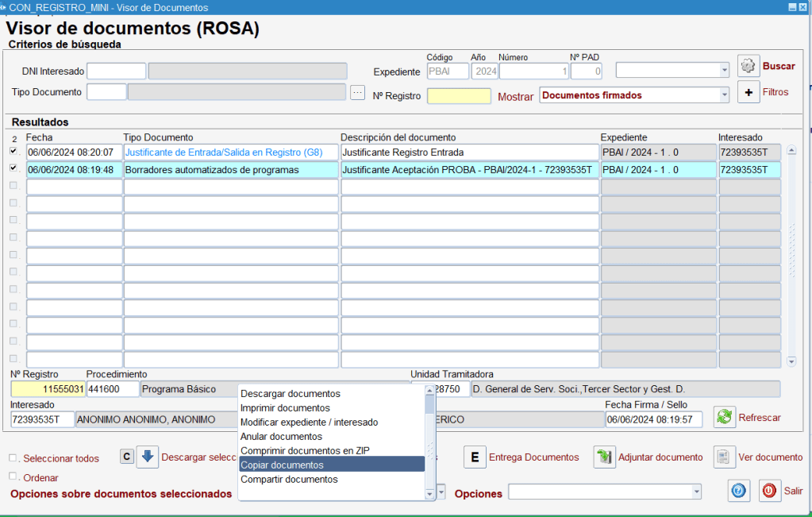Expand the Opciones dropdown

697,493
